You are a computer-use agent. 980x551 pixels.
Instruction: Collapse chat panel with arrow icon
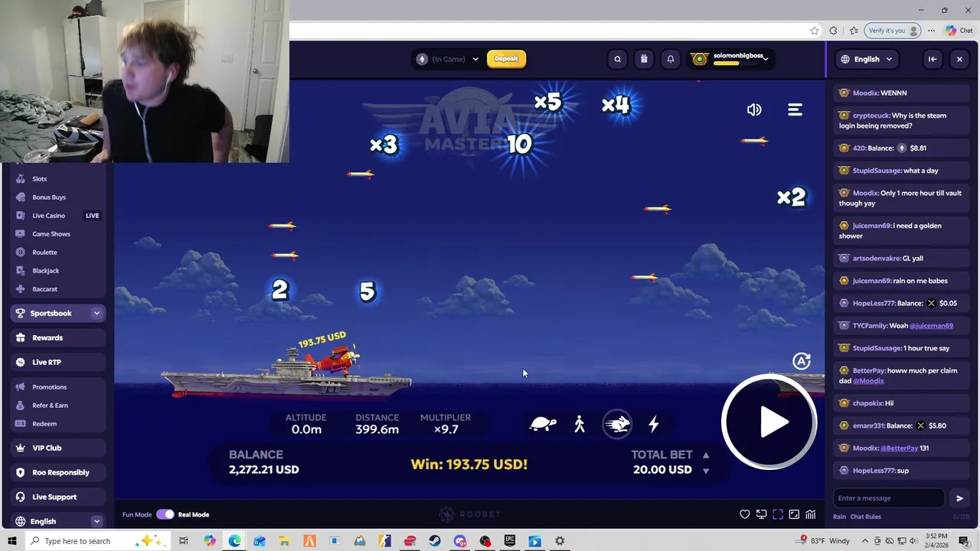pyautogui.click(x=933, y=59)
